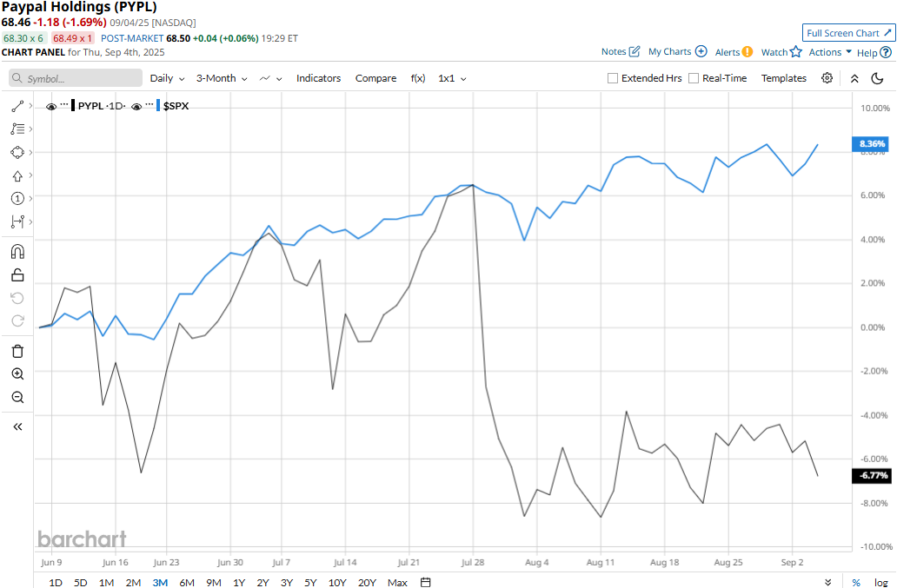Expand the trend line tool submenu arrow
This screenshot has height=588, width=897.
[30, 106]
